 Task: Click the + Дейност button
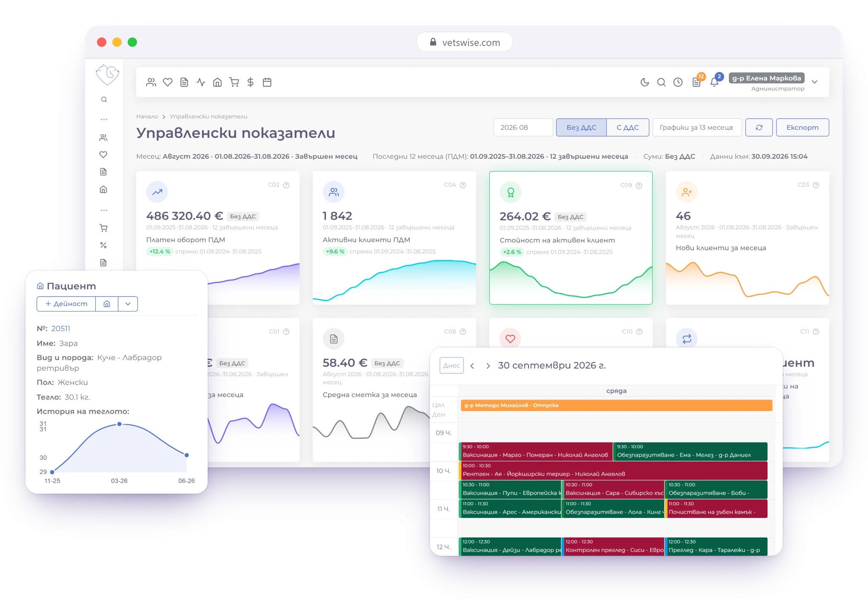66,304
